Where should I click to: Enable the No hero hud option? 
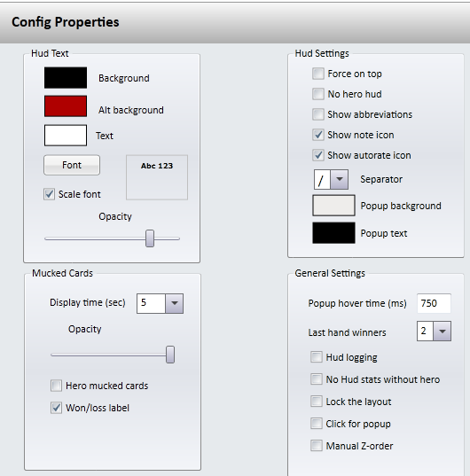tap(318, 94)
